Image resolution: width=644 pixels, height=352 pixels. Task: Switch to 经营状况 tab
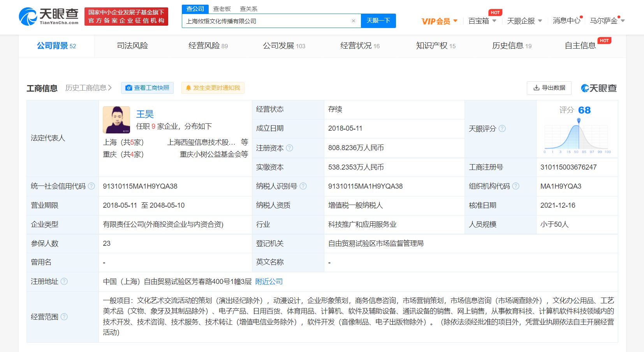click(x=360, y=46)
